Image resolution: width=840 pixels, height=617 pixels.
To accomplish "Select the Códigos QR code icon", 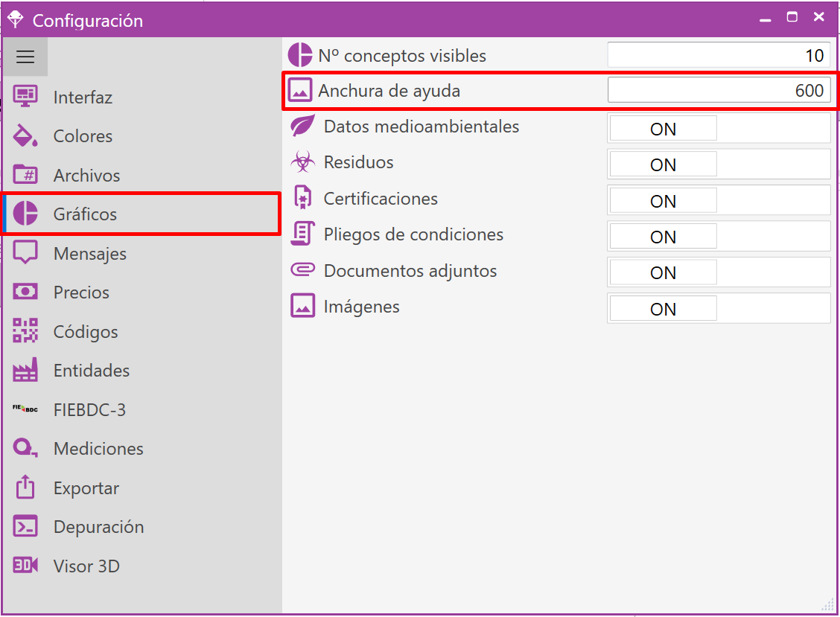I will tap(25, 331).
